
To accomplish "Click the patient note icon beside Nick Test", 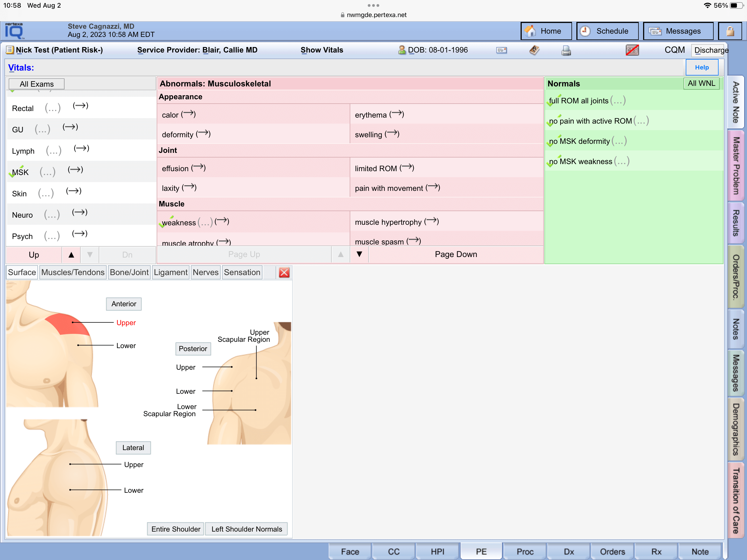I will pos(10,50).
